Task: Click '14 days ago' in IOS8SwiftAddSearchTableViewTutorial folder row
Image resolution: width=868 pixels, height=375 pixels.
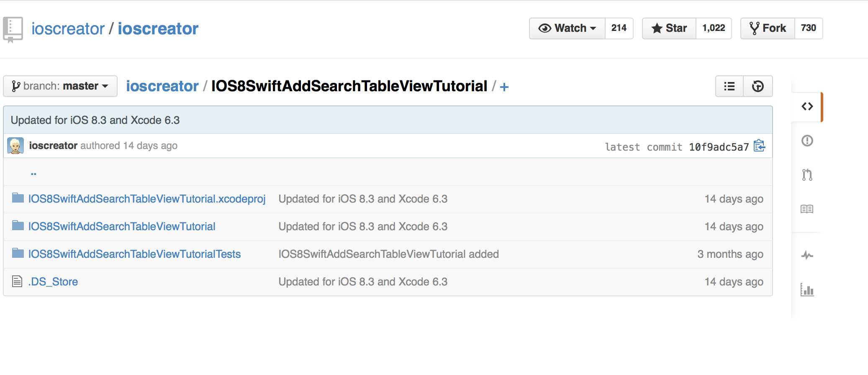Action: tap(734, 226)
